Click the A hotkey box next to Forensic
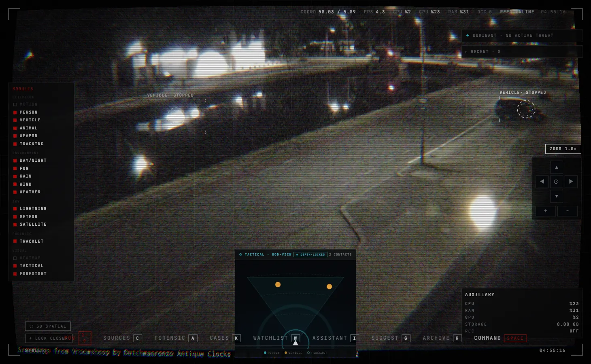Screen dimensions: 591x364 coord(193,338)
